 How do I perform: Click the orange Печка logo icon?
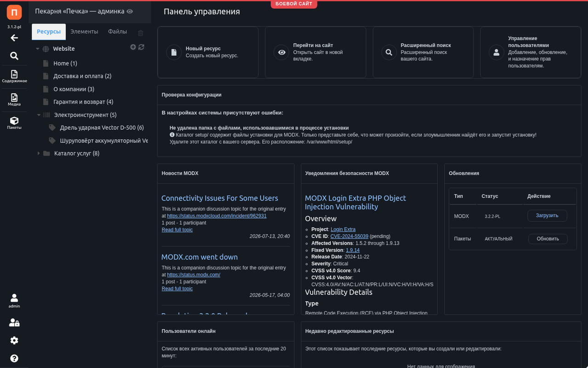[14, 12]
